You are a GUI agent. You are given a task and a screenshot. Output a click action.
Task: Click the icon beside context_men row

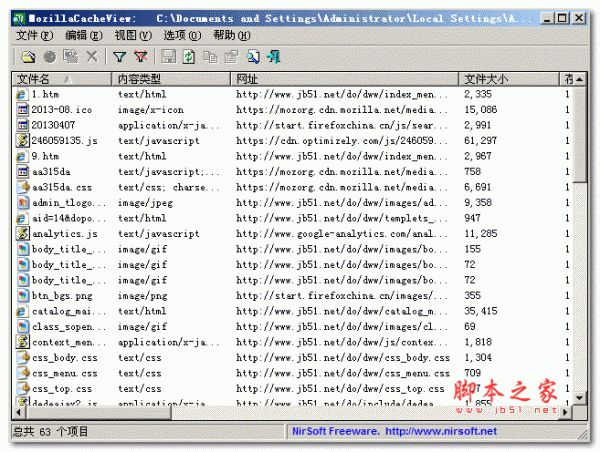(22, 342)
